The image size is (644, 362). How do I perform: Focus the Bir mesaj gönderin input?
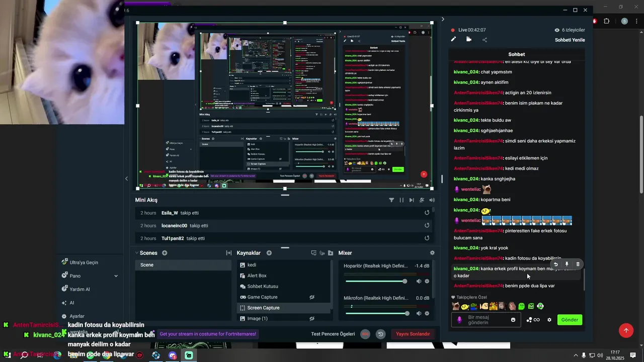click(x=486, y=320)
